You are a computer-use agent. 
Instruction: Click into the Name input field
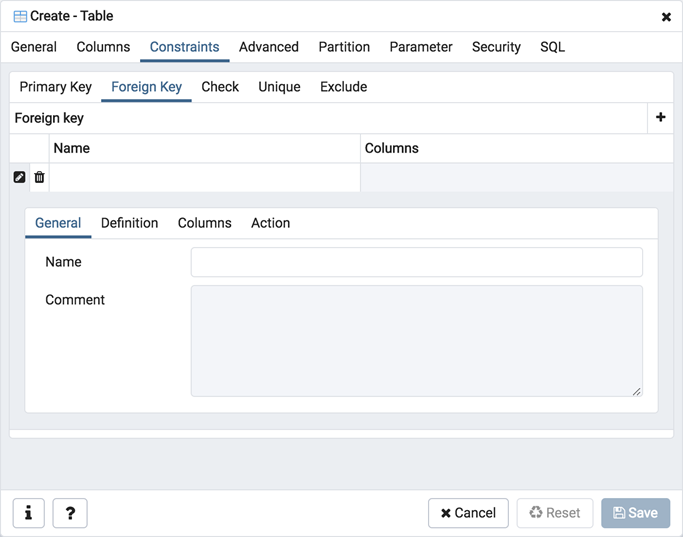pos(416,262)
